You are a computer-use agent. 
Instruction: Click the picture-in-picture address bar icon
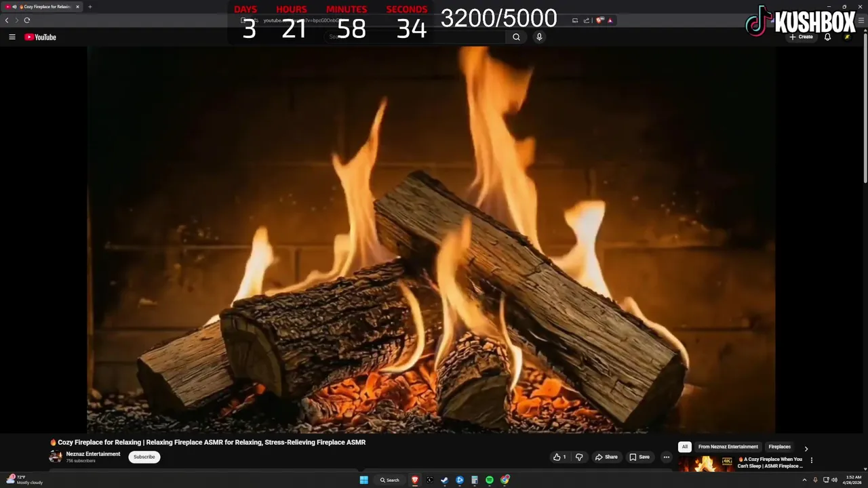click(575, 20)
